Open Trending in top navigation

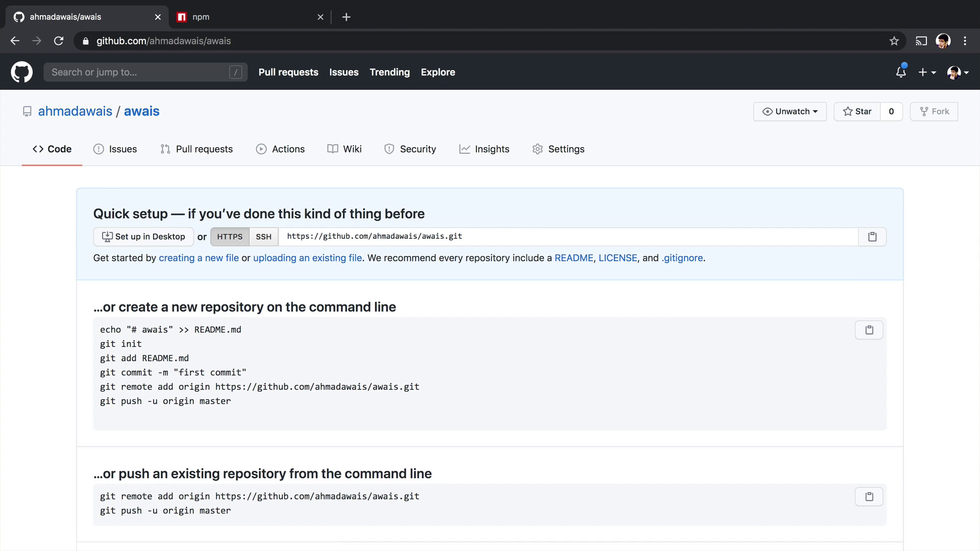(x=389, y=72)
